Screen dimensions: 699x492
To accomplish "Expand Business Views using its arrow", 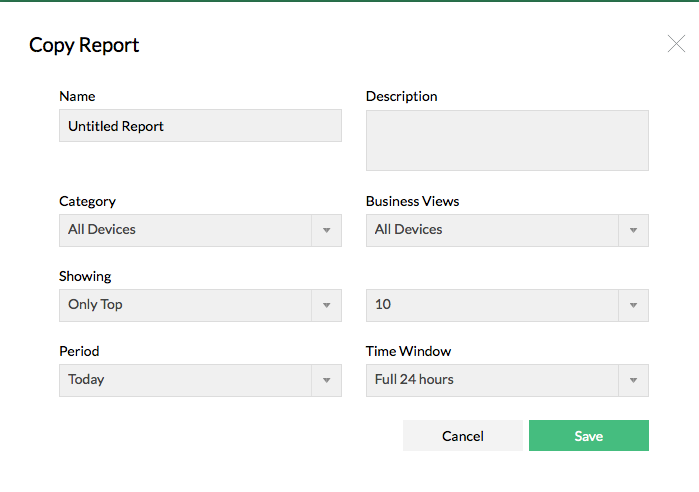I will click(x=633, y=230).
